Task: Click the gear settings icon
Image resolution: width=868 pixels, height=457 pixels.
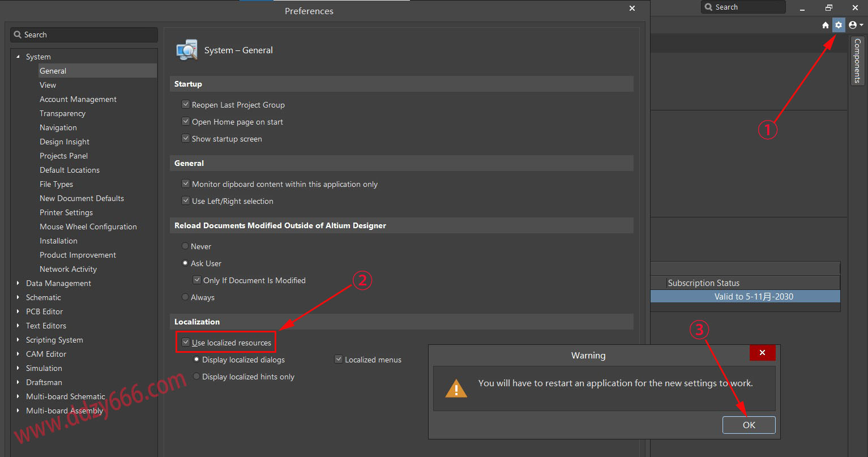Action: click(839, 25)
